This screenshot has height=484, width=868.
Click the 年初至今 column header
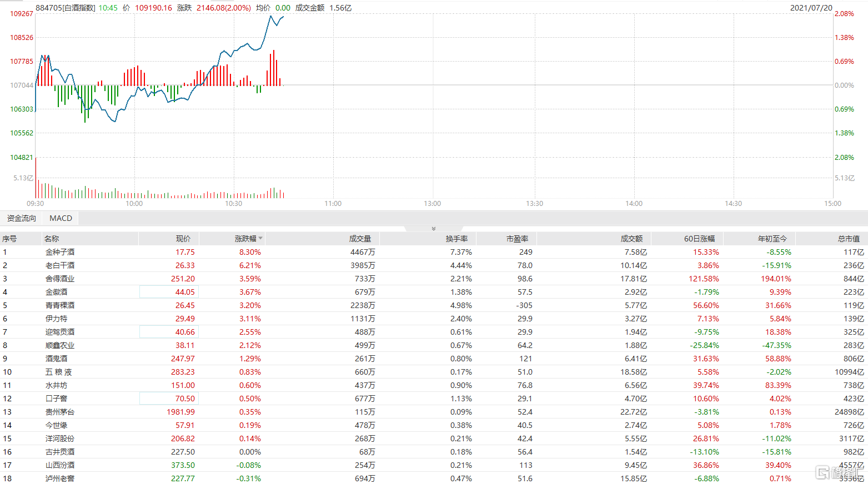(x=772, y=239)
